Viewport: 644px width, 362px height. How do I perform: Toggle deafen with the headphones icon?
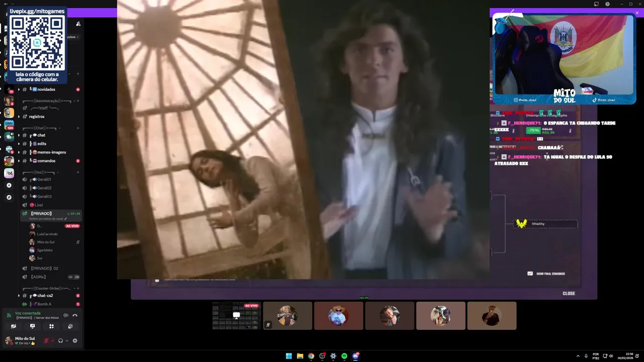(60, 341)
